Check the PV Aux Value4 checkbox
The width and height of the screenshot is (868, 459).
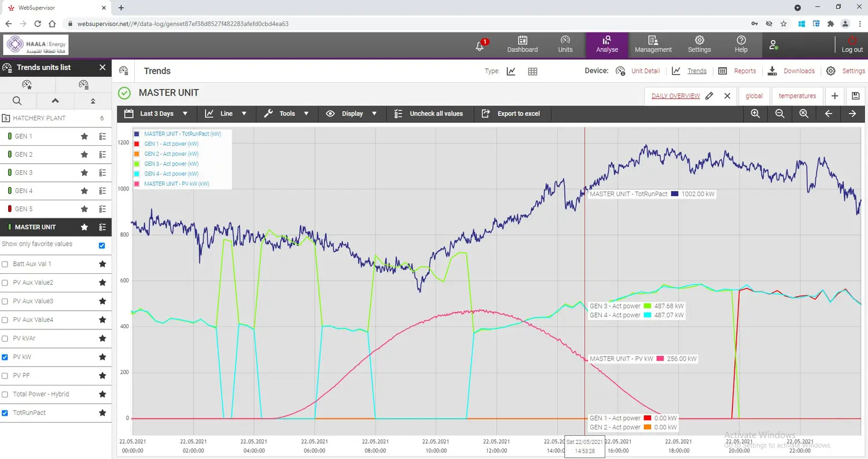point(5,320)
